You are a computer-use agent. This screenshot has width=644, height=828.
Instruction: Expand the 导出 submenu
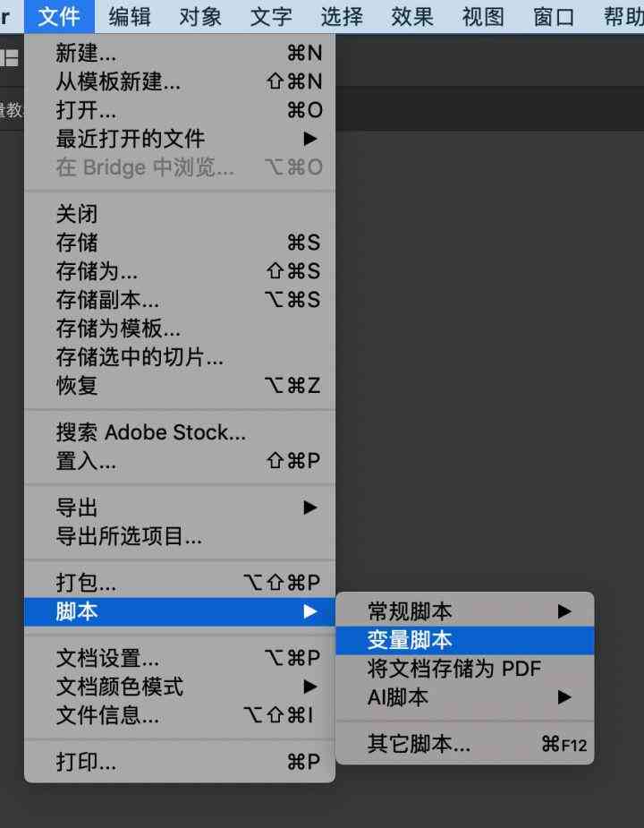tap(180, 508)
